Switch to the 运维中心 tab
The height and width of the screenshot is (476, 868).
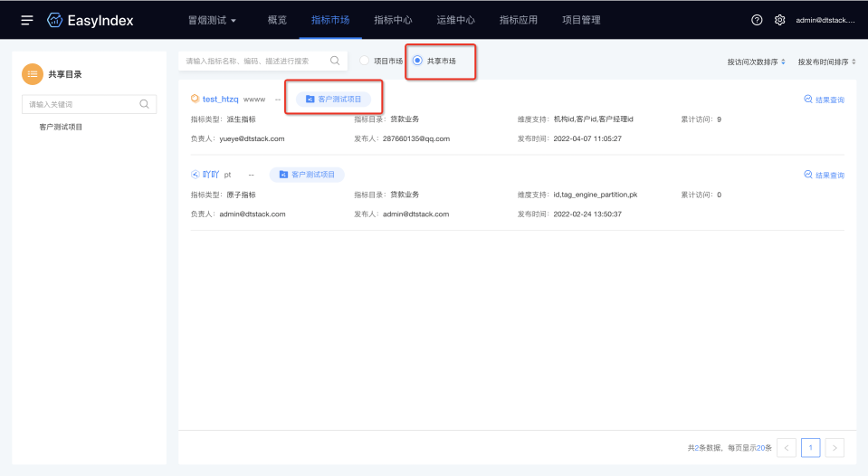(455, 20)
